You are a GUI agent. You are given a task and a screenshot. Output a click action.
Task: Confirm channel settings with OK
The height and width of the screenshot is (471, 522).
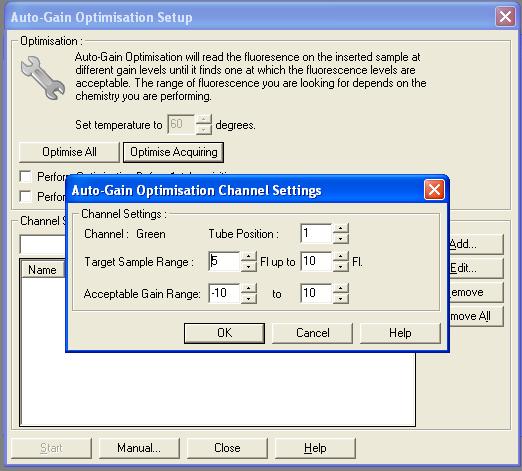pos(224,333)
